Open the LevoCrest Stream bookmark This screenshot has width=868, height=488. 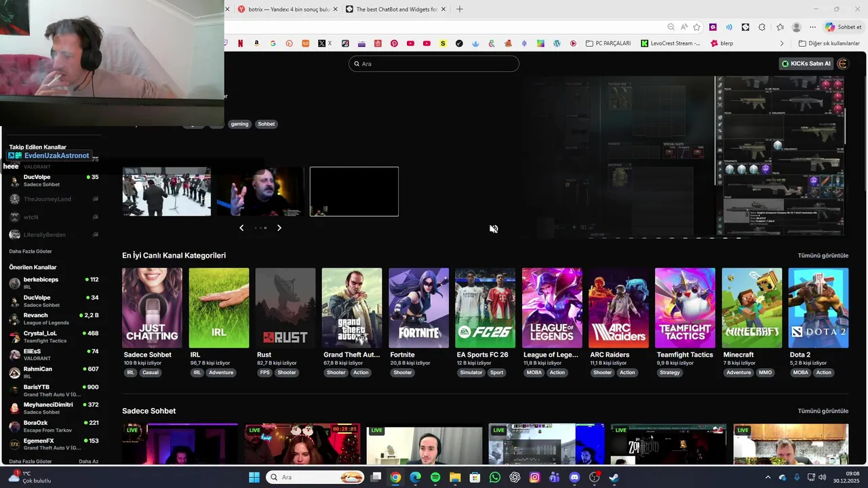[x=669, y=43]
